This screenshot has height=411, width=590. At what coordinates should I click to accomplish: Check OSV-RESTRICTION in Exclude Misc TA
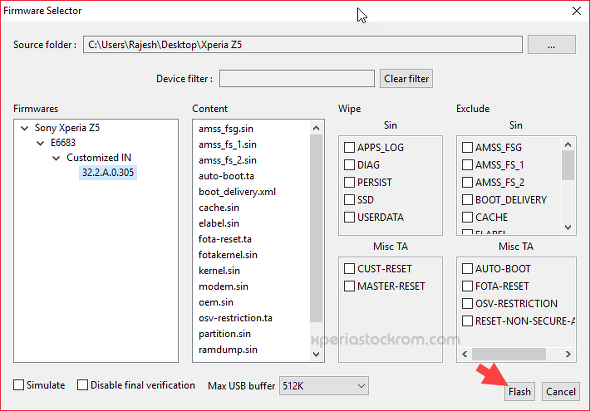tap(467, 303)
